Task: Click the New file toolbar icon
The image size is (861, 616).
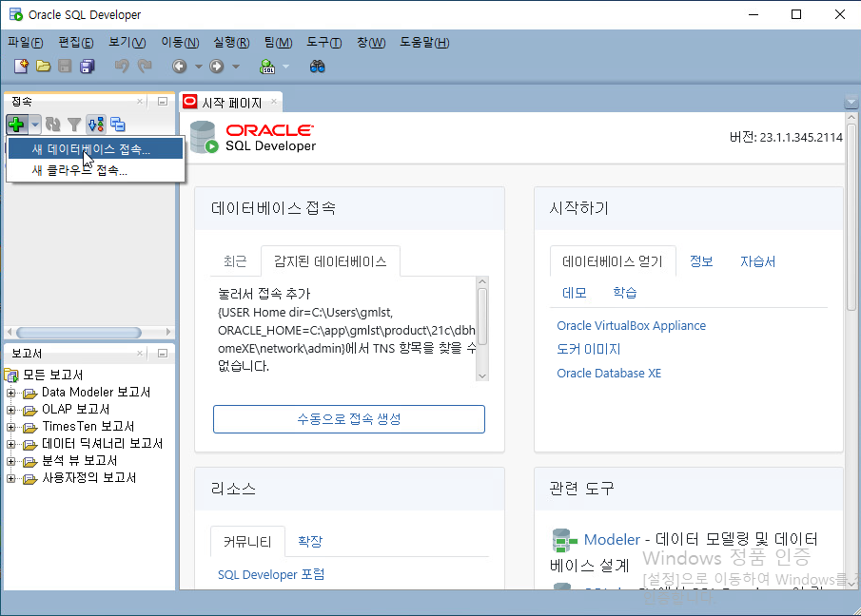Action: click(x=21, y=67)
